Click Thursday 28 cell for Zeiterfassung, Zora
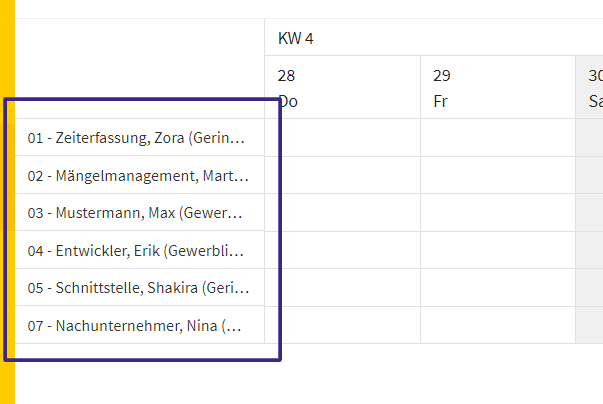This screenshot has width=603, height=404. (343, 138)
